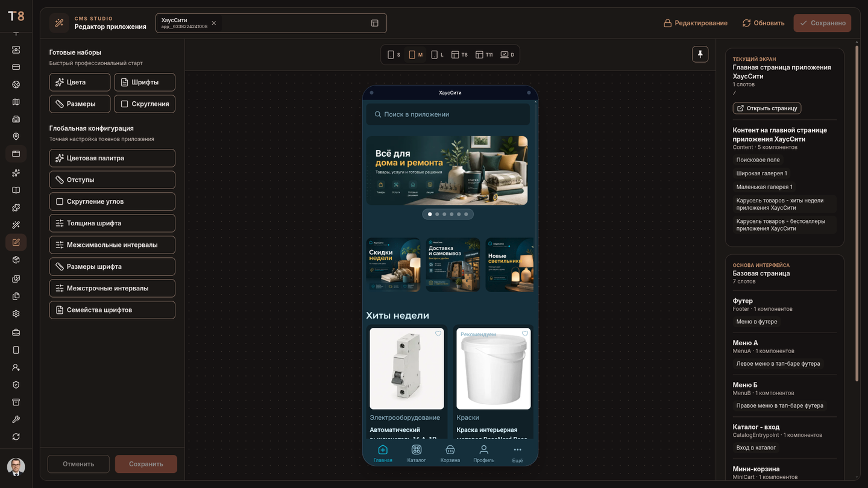Open the Каталог tab in the phone preview
The image size is (868, 488).
point(417,454)
